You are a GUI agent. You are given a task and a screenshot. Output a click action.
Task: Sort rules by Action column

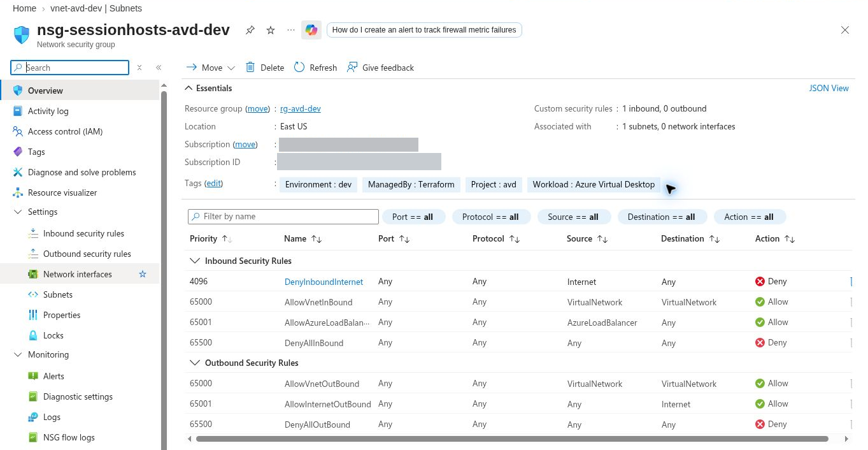pyautogui.click(x=774, y=238)
